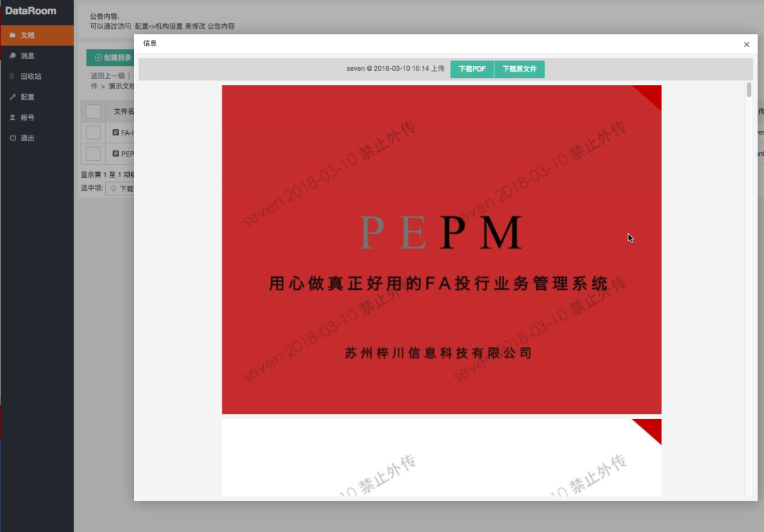Open the 消息 menu item
764x532 pixels.
(37, 56)
